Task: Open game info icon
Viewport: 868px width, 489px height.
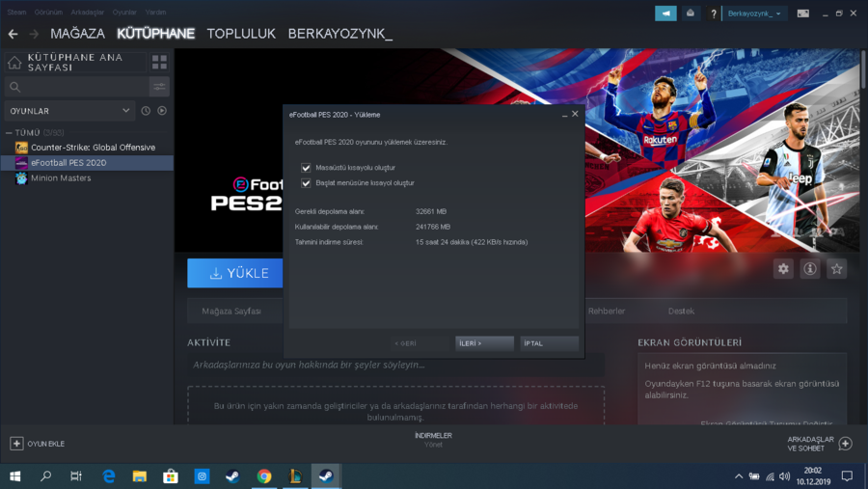Action: pyautogui.click(x=810, y=269)
